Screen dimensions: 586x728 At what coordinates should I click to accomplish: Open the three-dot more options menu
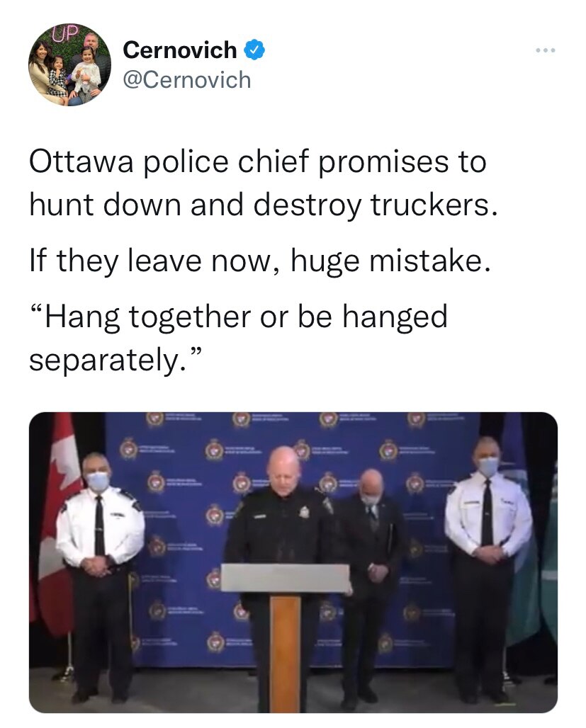[x=546, y=51]
